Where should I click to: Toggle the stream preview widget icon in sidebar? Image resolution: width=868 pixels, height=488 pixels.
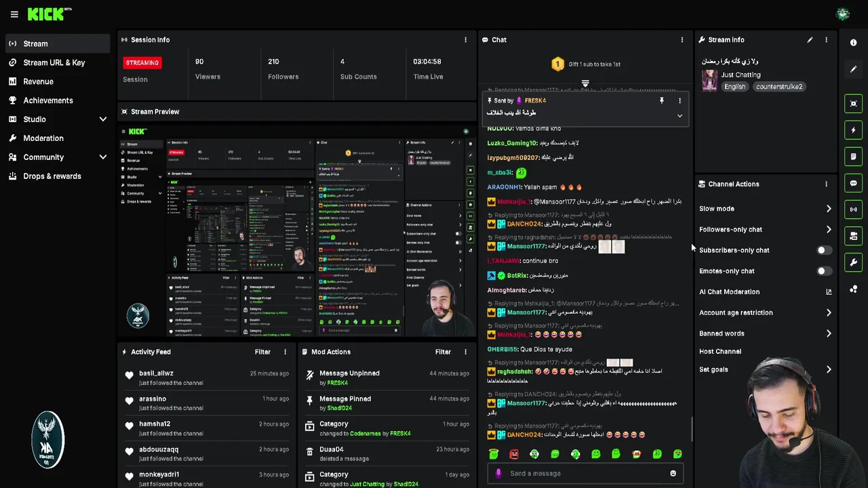coord(853,104)
